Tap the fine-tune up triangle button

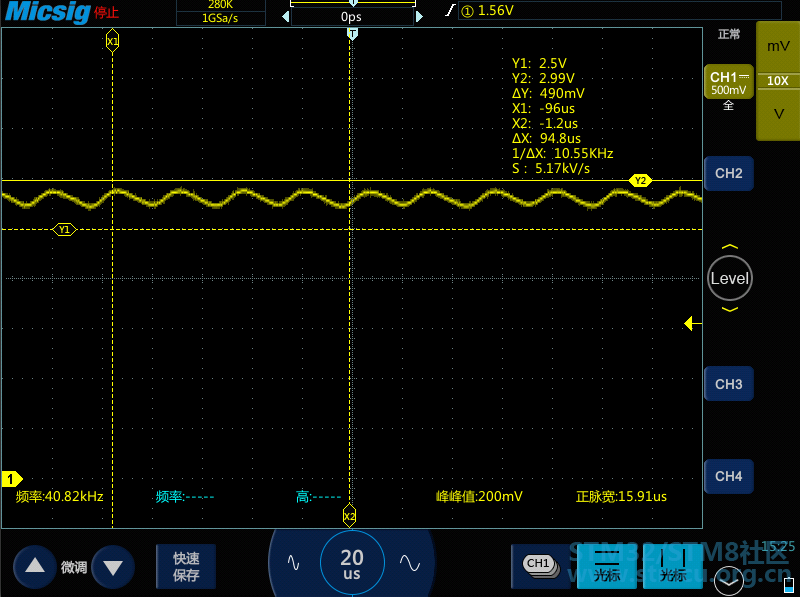tap(35, 566)
